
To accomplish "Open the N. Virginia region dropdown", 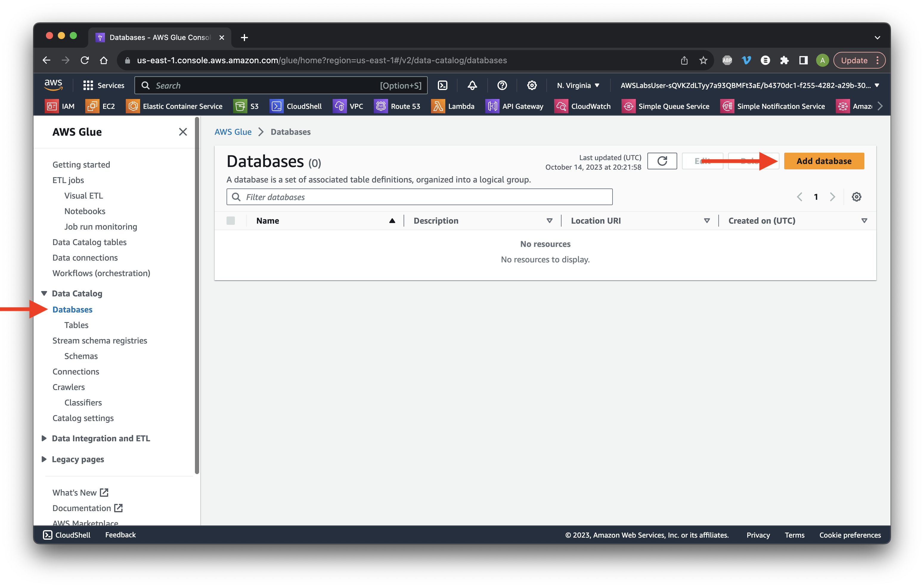I will point(578,85).
